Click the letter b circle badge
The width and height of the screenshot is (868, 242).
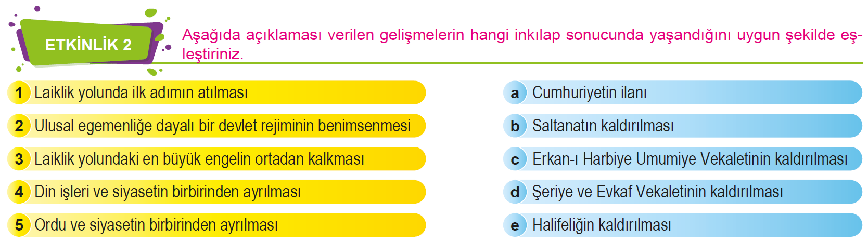(x=515, y=126)
